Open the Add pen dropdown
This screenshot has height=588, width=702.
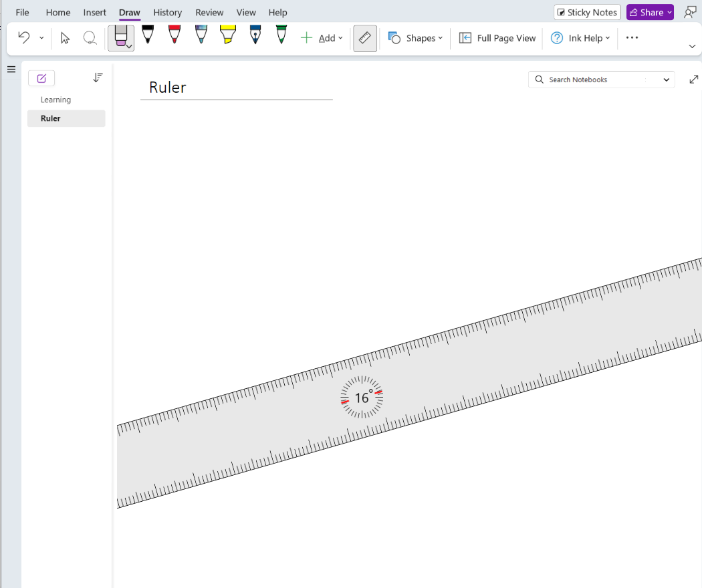(x=322, y=38)
